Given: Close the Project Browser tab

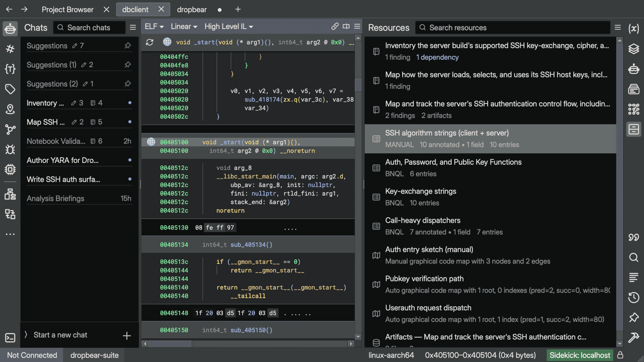Looking at the screenshot, I should tap(106, 10).
